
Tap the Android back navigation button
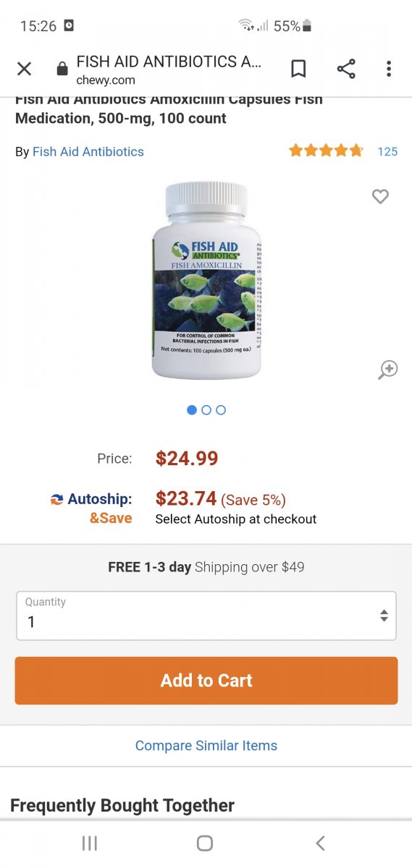pyautogui.click(x=321, y=843)
